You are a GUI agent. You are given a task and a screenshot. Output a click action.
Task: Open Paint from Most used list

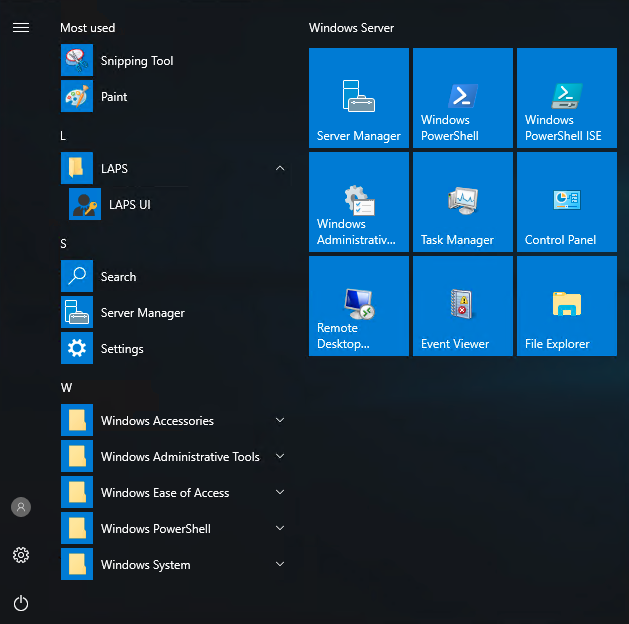tap(174, 96)
